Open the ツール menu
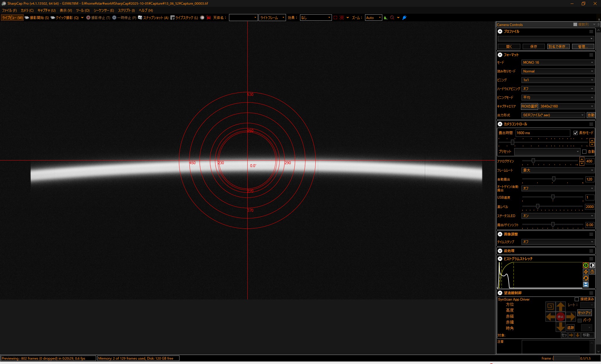Screen dimensions: 601x364 (x=83, y=10)
